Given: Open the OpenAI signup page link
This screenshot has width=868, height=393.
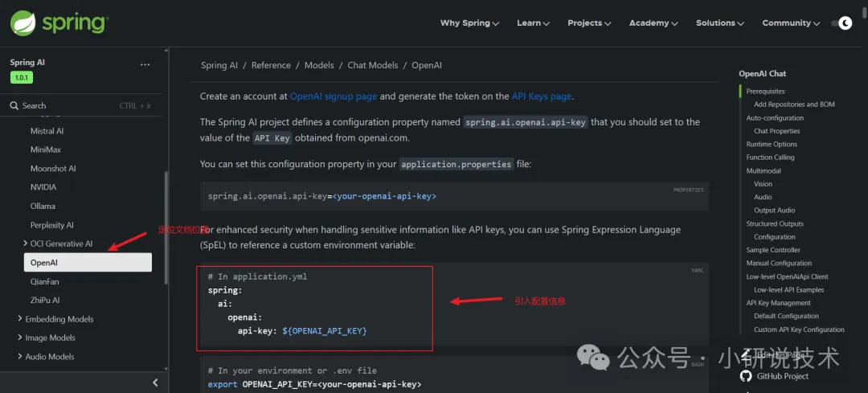Looking at the screenshot, I should point(334,96).
